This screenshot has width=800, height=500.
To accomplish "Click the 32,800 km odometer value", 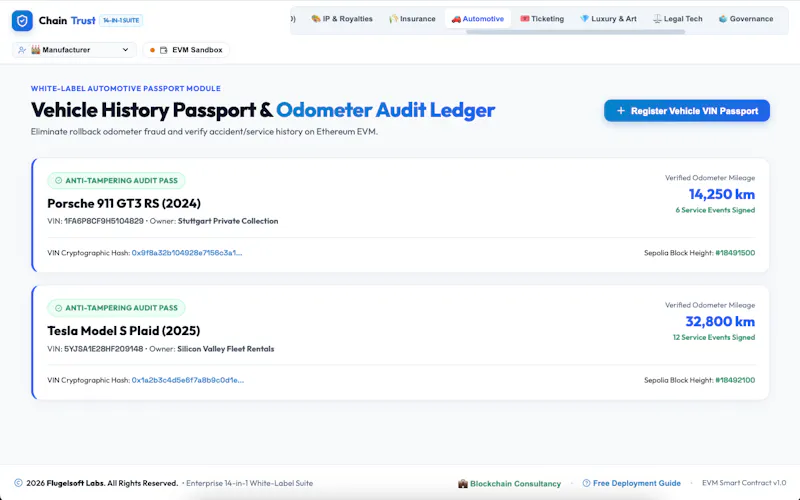I will click(720, 322).
